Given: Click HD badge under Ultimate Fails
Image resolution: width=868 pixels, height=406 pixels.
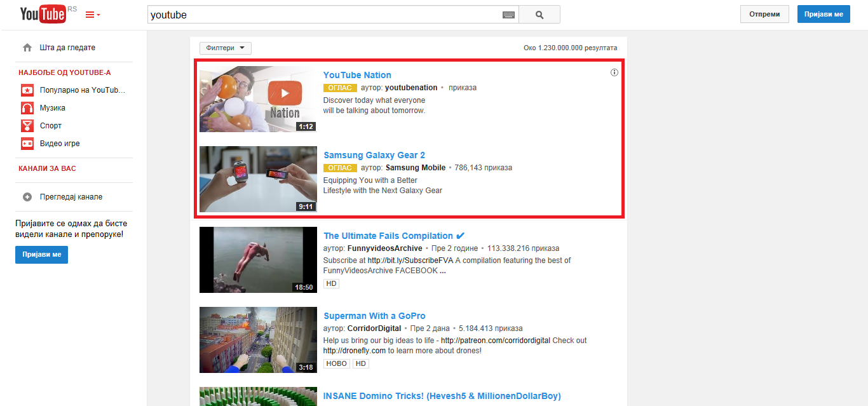Looking at the screenshot, I should [331, 284].
